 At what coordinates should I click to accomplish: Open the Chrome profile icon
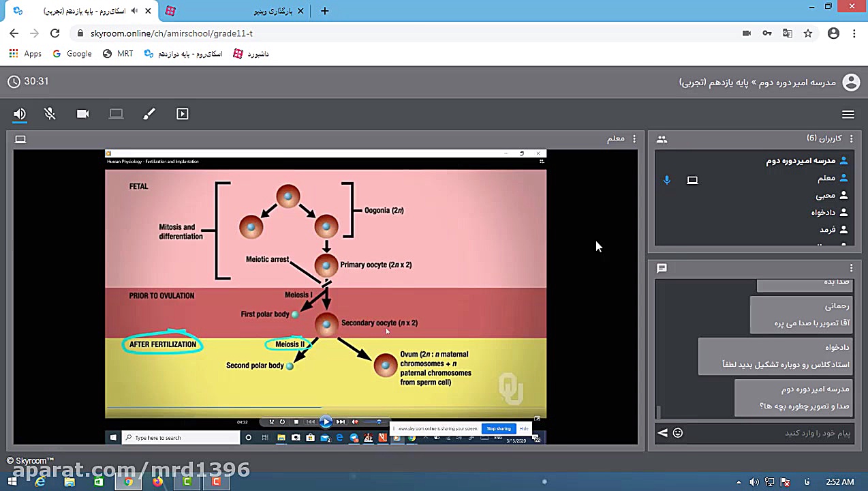(x=833, y=33)
